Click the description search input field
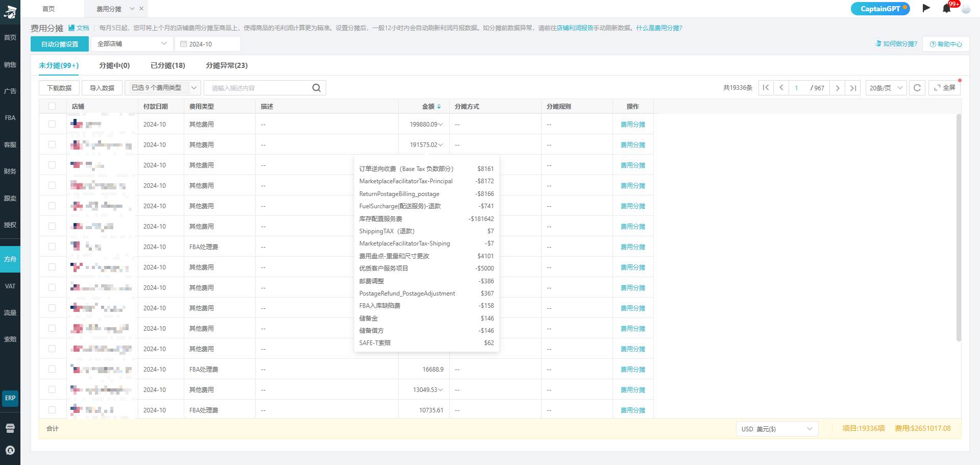Image resolution: width=980 pixels, height=465 pixels. coord(258,88)
